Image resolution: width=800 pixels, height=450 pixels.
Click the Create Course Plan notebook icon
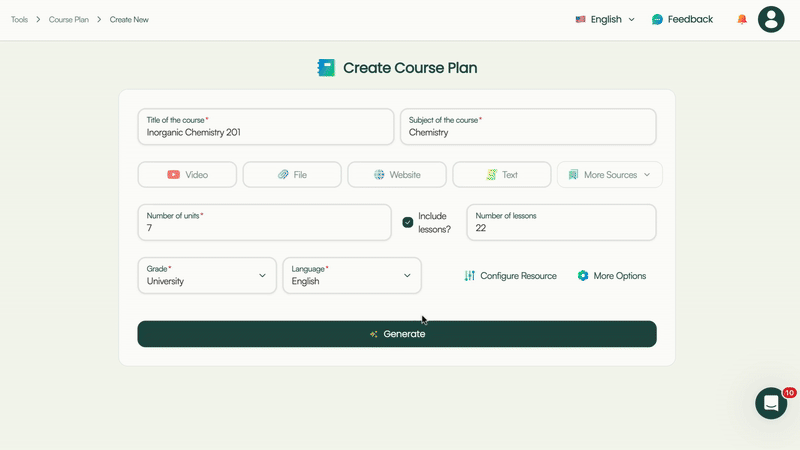[326, 67]
